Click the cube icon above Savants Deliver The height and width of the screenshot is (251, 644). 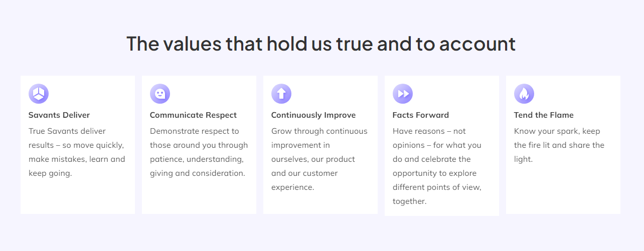click(39, 94)
